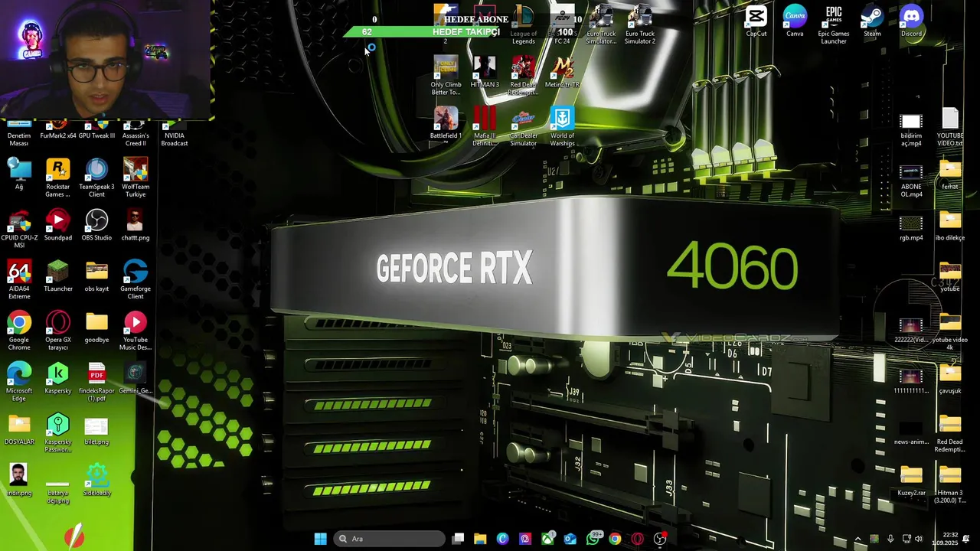
Task: Select Opera GX tarayıcı desktop icon
Action: pyautogui.click(x=57, y=332)
